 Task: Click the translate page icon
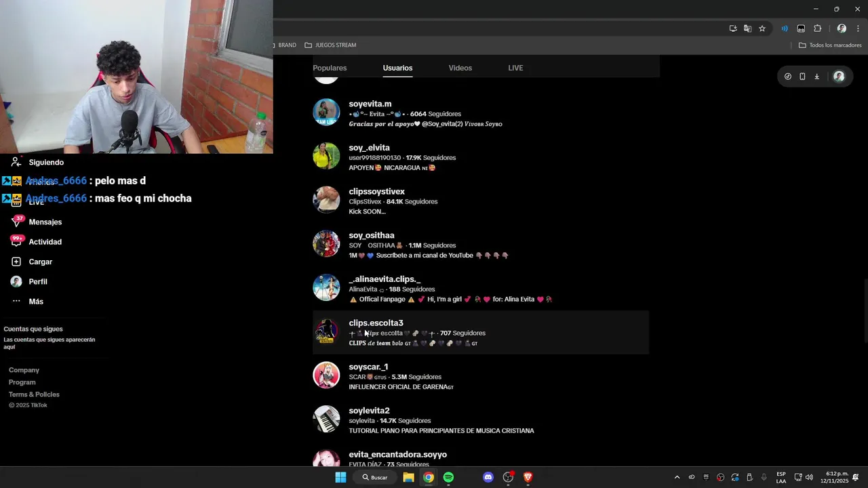click(747, 28)
